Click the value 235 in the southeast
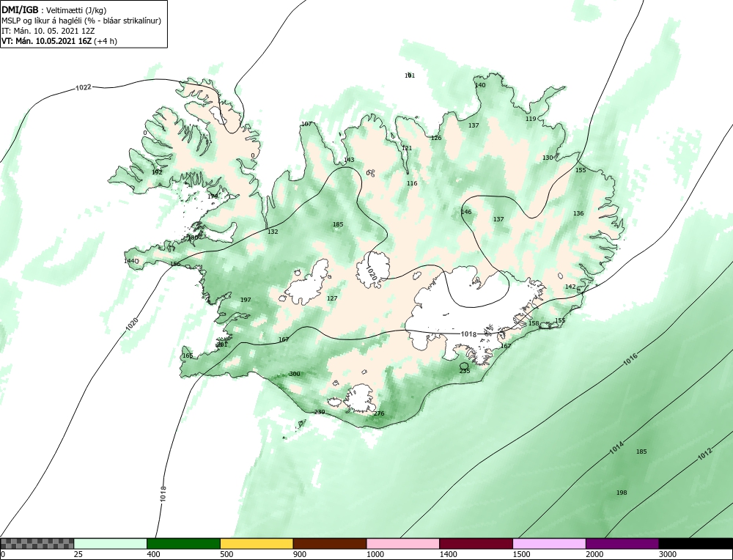Viewport: 733px width, 560px height. [x=464, y=371]
